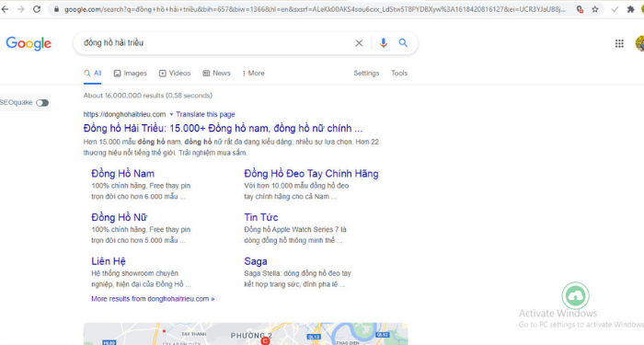Viewport: 644px width, 345px height.
Task: Open the Google apps grid icon
Action: 619,43
